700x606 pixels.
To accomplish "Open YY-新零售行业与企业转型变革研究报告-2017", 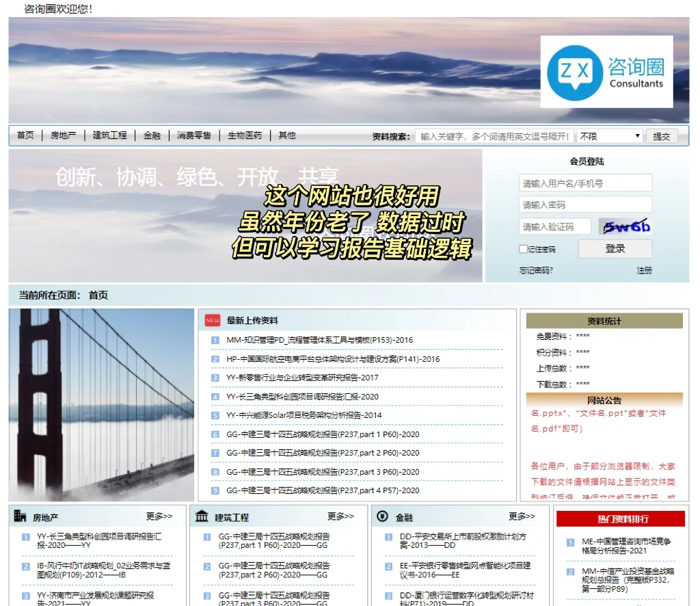I will coord(302,378).
